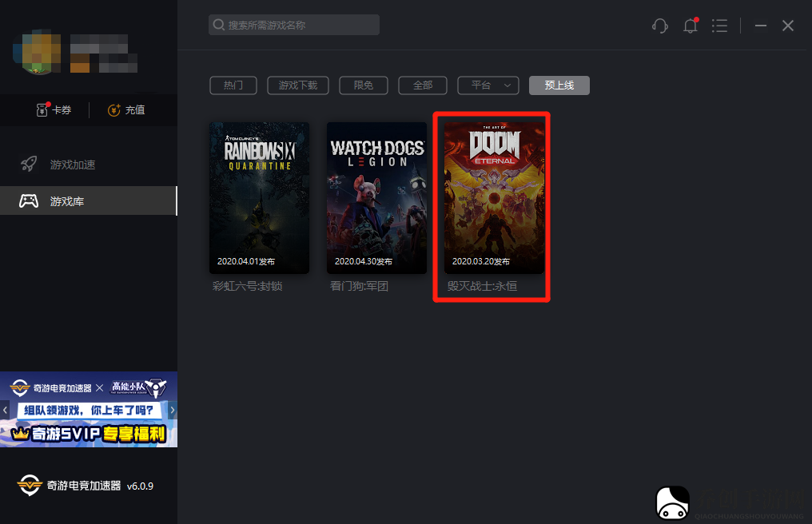Click the search magnifier icon

pos(218,25)
